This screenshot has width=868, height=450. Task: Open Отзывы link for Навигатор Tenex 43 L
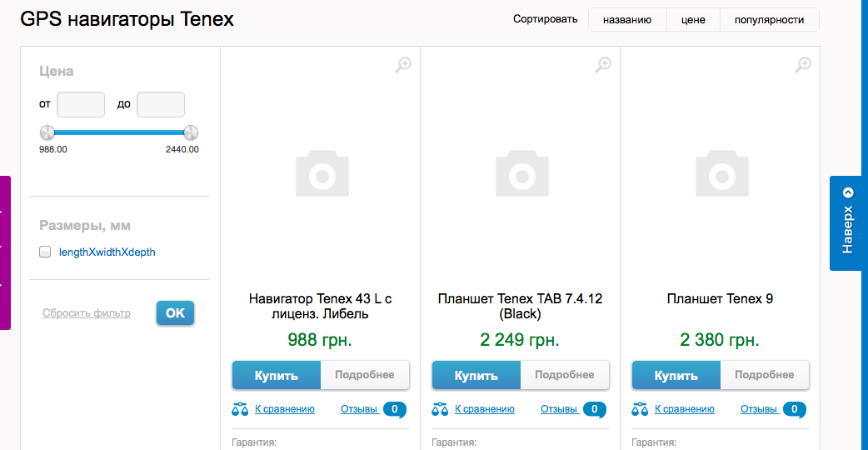(x=359, y=409)
